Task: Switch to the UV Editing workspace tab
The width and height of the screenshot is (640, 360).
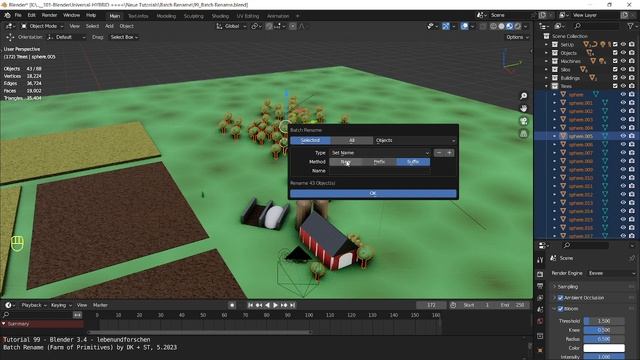Action: tap(248, 16)
